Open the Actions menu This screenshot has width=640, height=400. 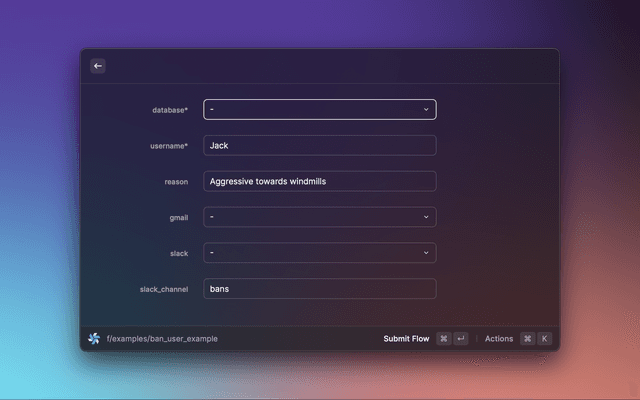pyautogui.click(x=499, y=339)
